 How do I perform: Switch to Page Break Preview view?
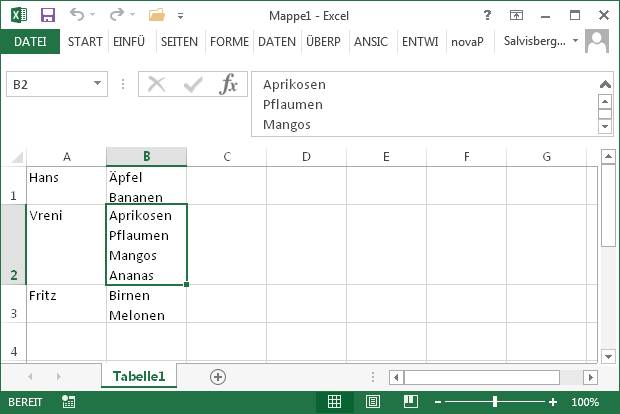pos(411,402)
